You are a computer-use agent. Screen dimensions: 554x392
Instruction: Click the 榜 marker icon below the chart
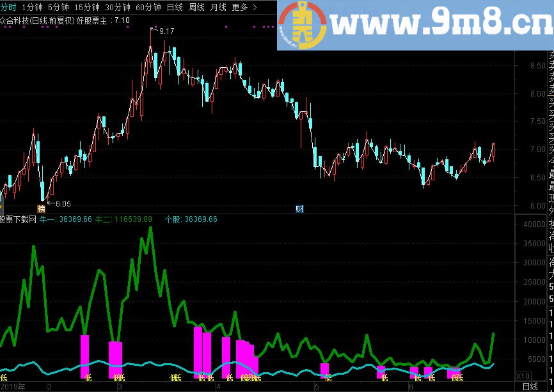42,208
